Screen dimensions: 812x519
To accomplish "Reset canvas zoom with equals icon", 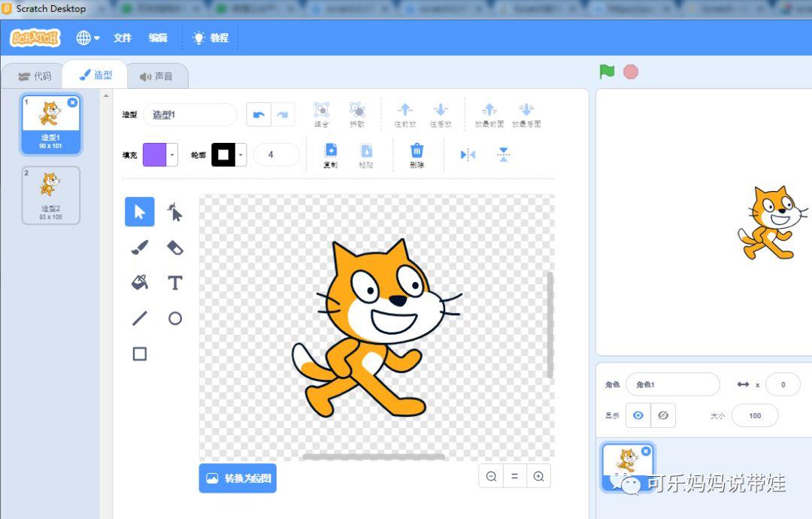I will [515, 476].
